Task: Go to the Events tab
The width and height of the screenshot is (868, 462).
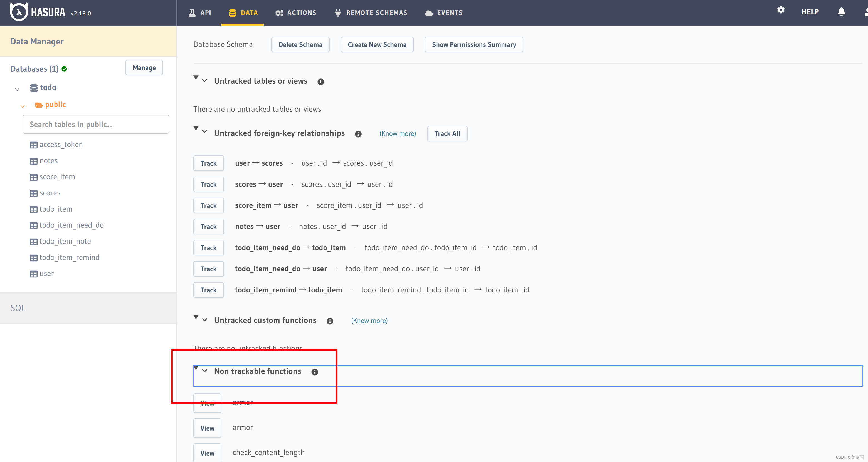Action: pos(443,13)
